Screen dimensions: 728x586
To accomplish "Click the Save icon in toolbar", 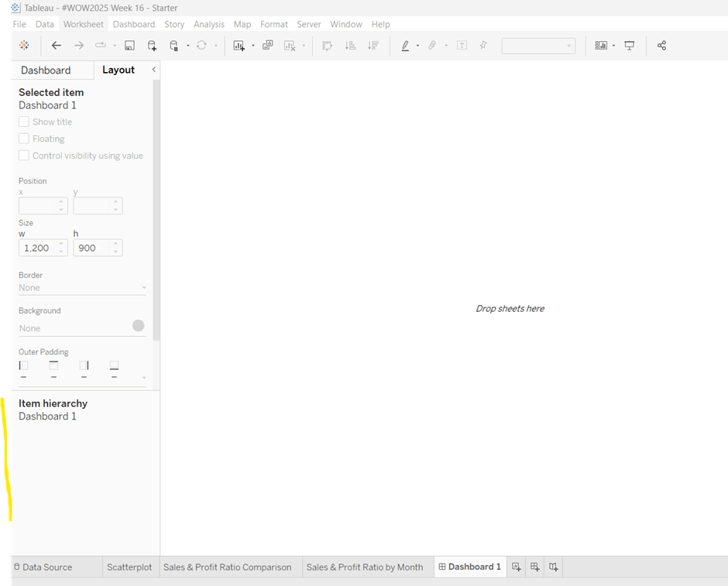I will pyautogui.click(x=129, y=46).
